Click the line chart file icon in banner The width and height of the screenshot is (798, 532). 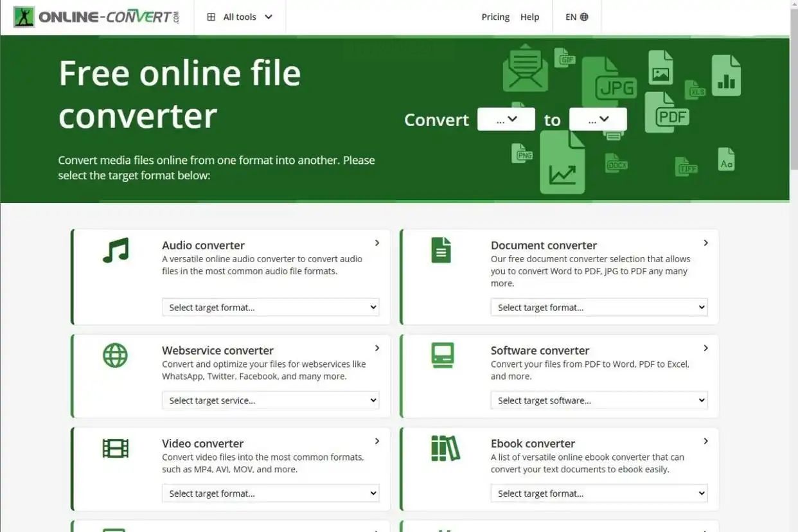(x=562, y=164)
